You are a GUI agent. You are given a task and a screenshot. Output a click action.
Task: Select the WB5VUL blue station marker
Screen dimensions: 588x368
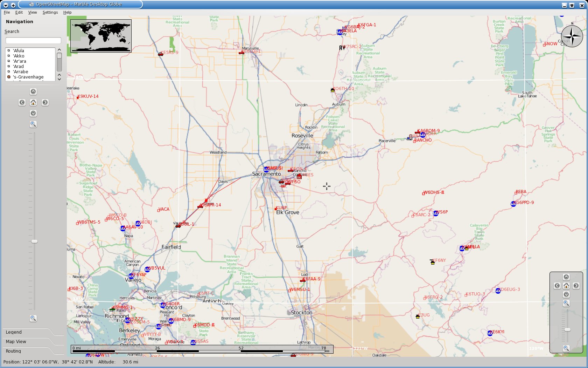(147, 270)
